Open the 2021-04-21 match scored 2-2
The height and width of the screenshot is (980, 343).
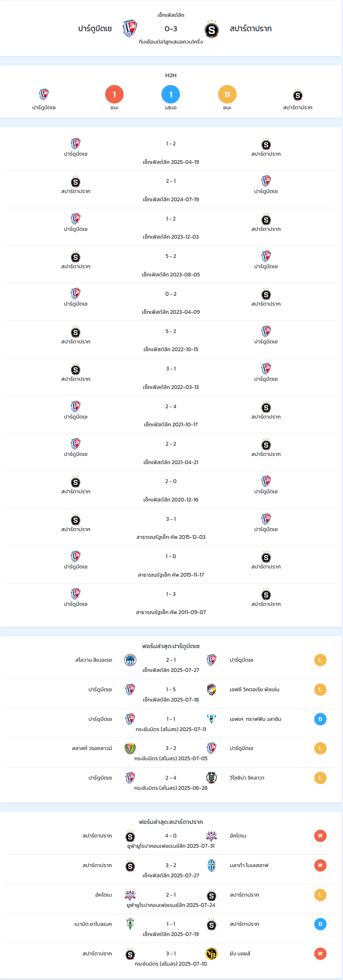click(171, 452)
